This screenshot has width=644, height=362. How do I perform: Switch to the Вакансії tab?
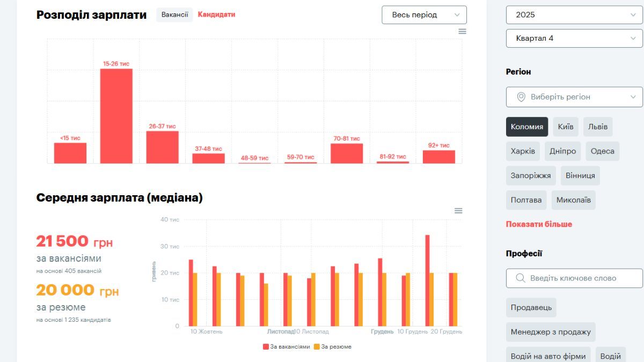pos(174,15)
